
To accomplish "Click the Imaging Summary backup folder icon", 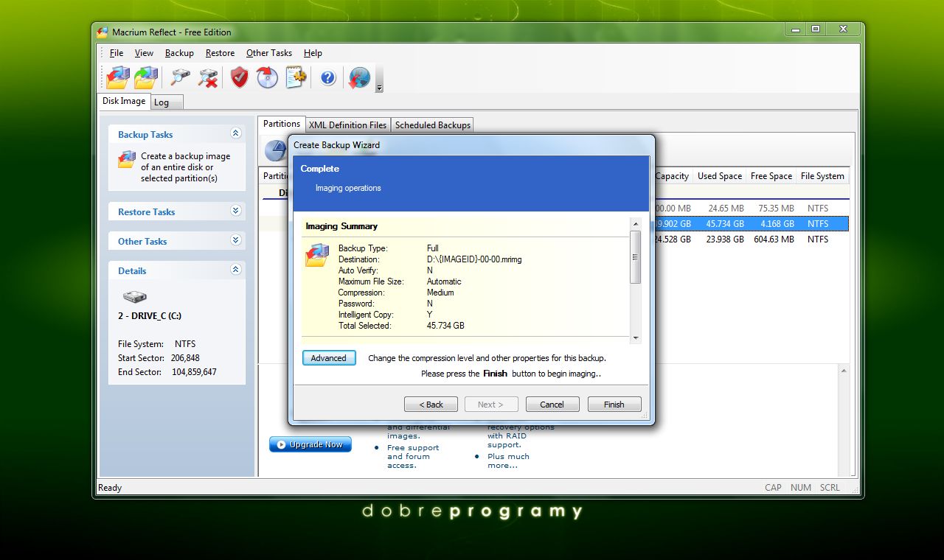I will click(317, 255).
